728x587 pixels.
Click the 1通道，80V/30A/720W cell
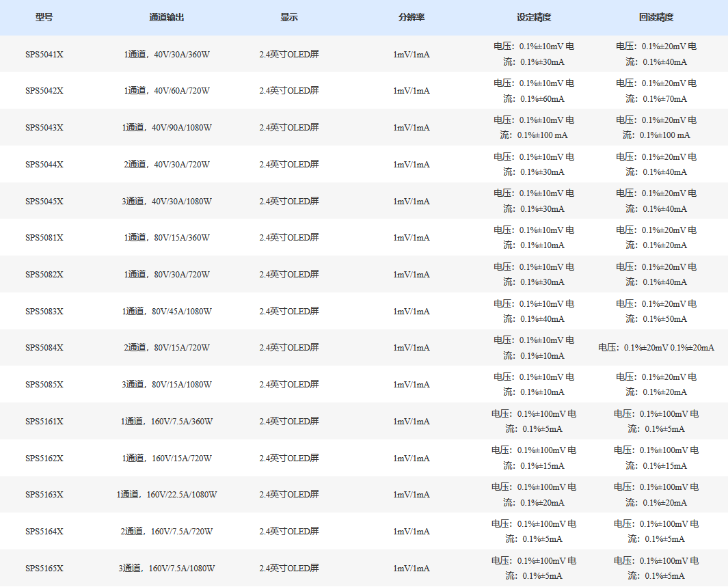(167, 275)
